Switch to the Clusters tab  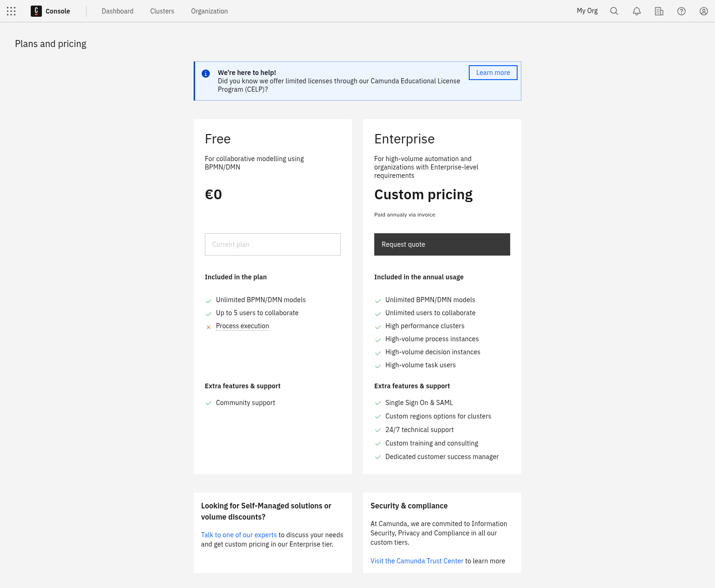162,11
